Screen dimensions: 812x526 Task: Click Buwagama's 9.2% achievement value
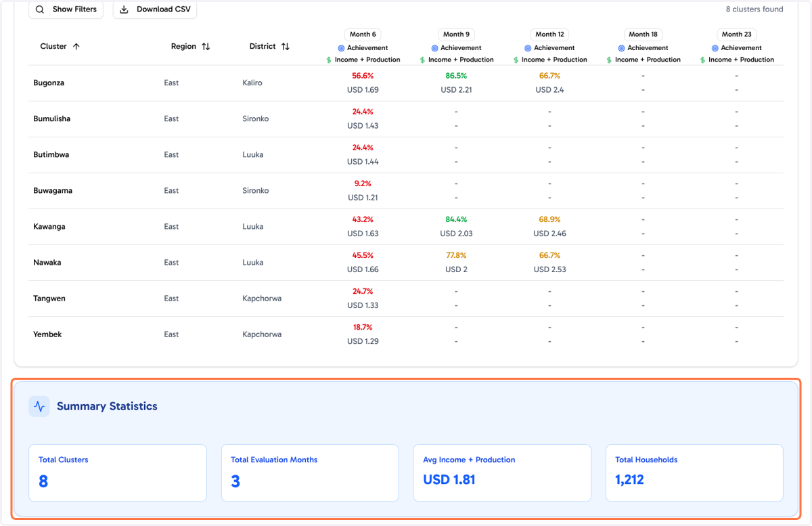click(363, 183)
